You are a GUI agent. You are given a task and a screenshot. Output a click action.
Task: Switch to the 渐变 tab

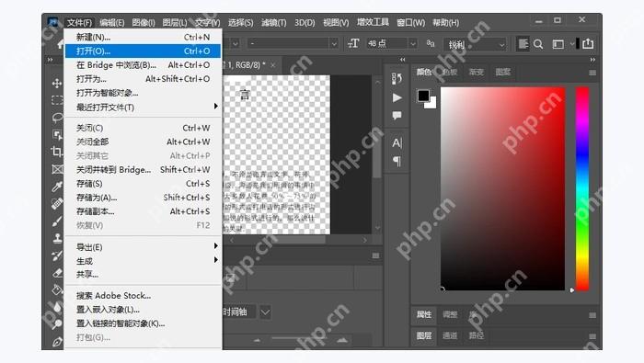(477, 73)
